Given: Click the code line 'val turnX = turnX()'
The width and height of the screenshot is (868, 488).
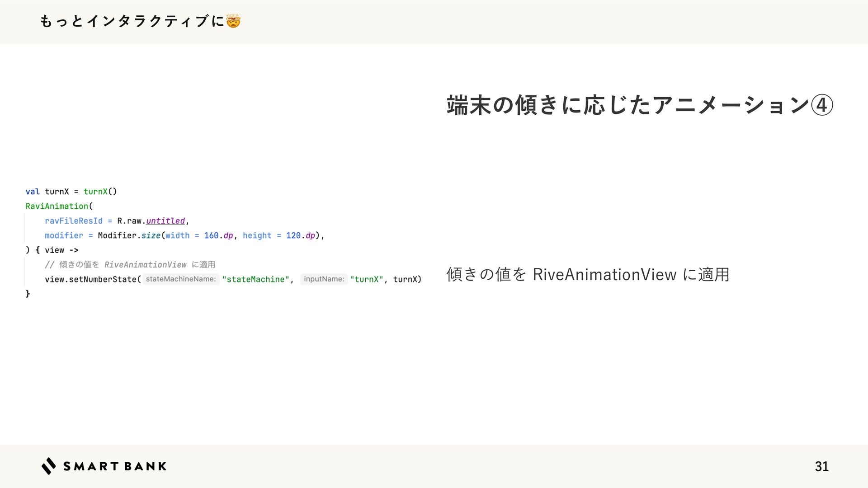Looking at the screenshot, I should click(x=71, y=192).
